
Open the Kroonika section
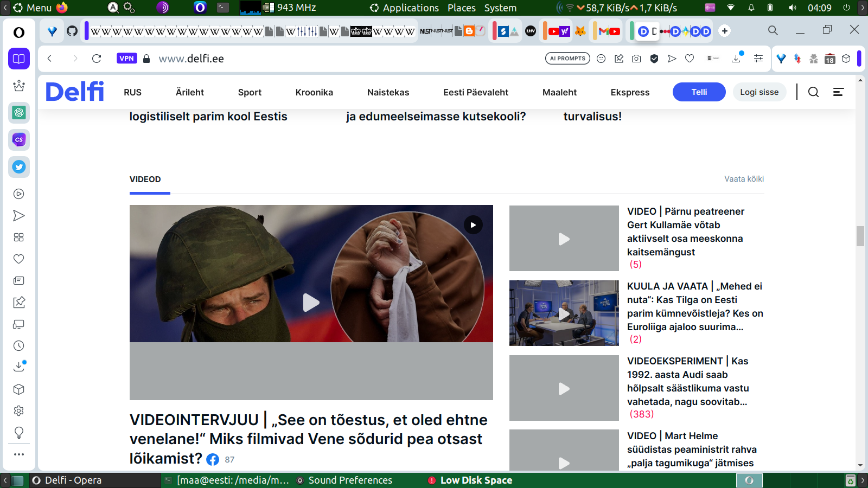pos(314,92)
